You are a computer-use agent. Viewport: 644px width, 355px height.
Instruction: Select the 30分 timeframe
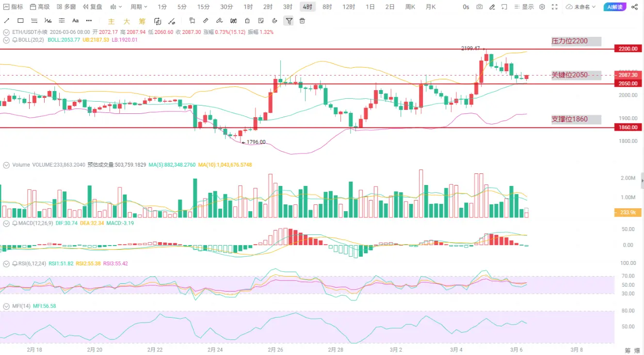point(226,7)
